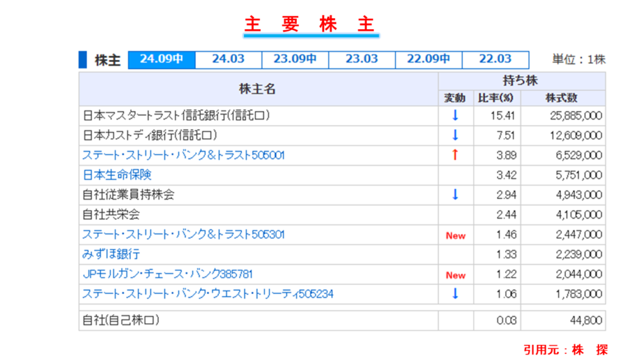Image resolution: width=644 pixels, height=363 pixels.
Task: Click the 変動 column header
Action: point(455,98)
